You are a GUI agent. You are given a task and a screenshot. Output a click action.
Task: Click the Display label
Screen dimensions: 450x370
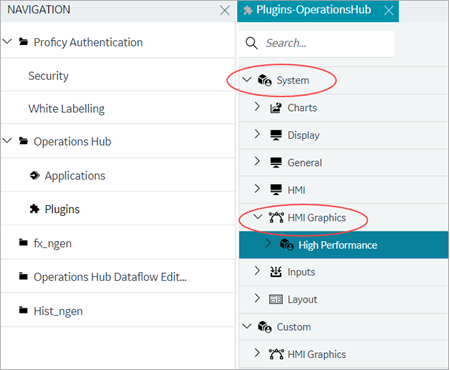(303, 135)
